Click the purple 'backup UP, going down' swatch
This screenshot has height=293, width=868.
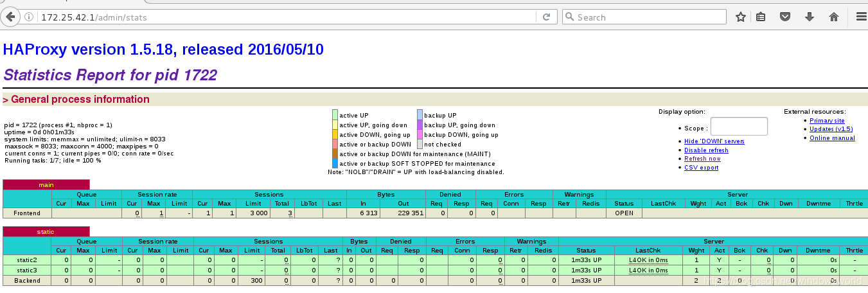tap(420, 125)
